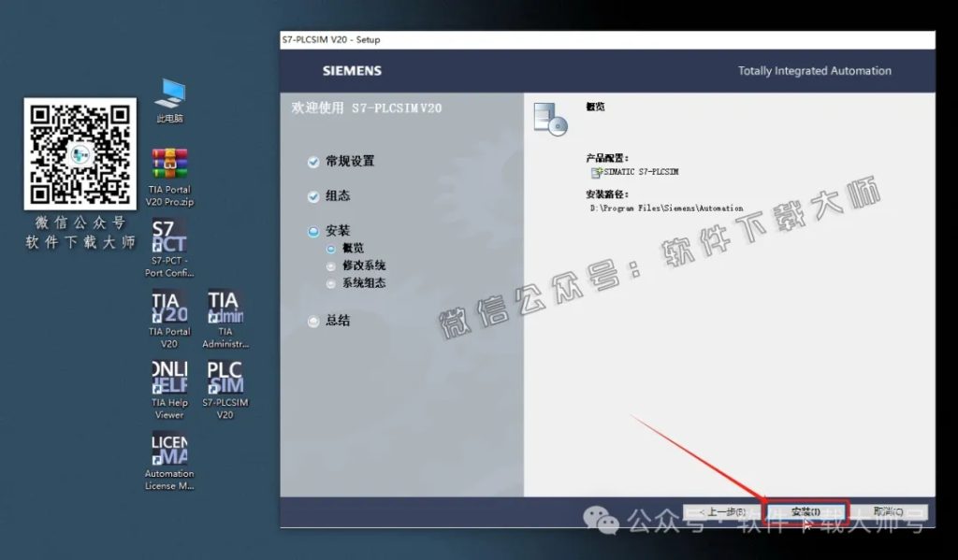Viewport: 958px width, 560px height.
Task: Launch the S7-PLCSIM V20 desktop shortcut
Action: pos(225,381)
